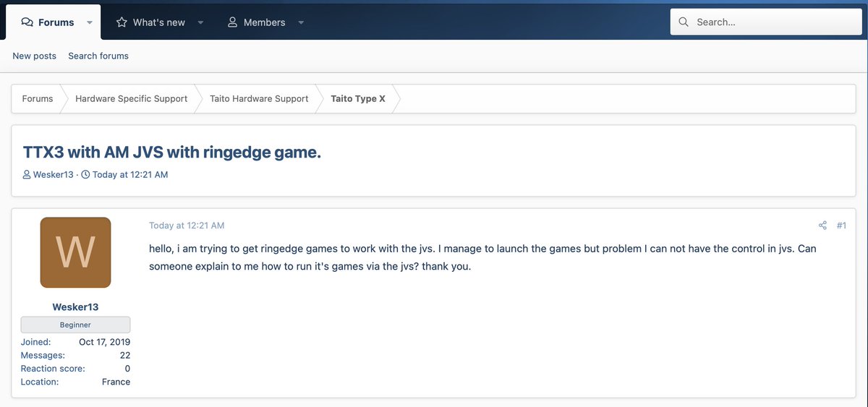Go to Taito Hardware Support breadcrumb
Image resolution: width=868 pixels, height=407 pixels.
(259, 98)
